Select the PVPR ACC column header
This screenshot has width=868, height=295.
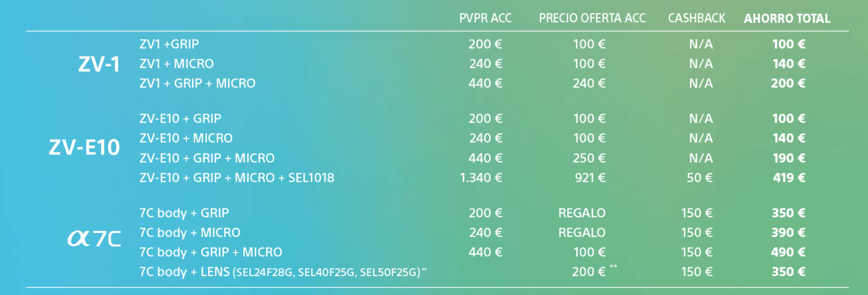(x=485, y=19)
